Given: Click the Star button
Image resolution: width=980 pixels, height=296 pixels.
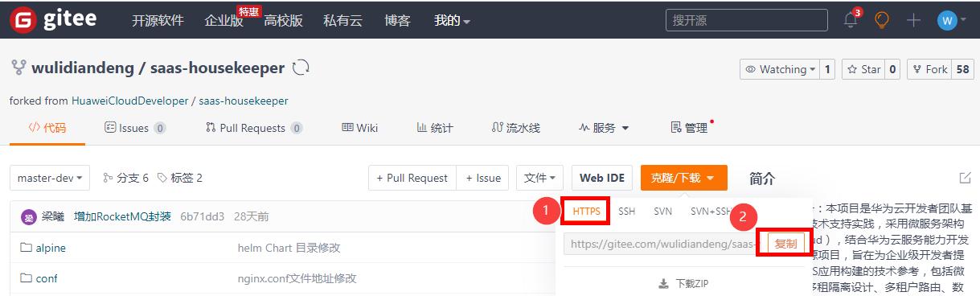Looking at the screenshot, I should pyautogui.click(x=863, y=69).
